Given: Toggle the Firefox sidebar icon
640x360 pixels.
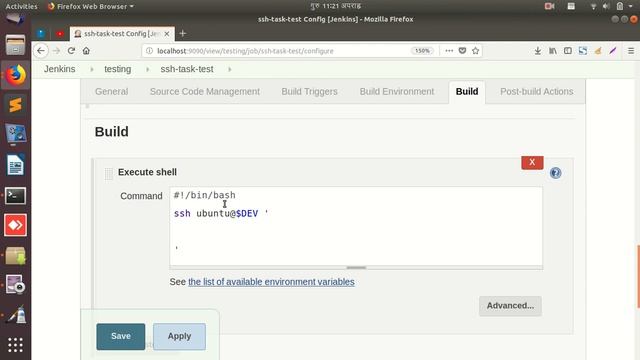Looking at the screenshot, I should point(568,51).
